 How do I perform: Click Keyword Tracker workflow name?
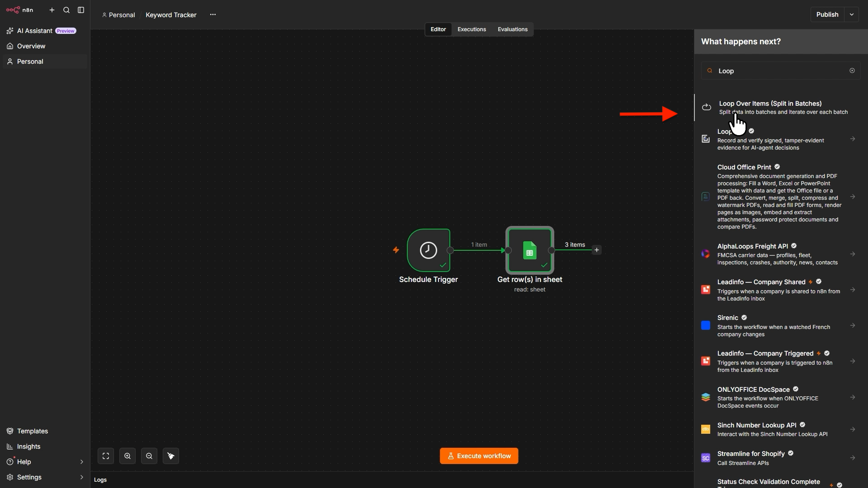coord(171,15)
